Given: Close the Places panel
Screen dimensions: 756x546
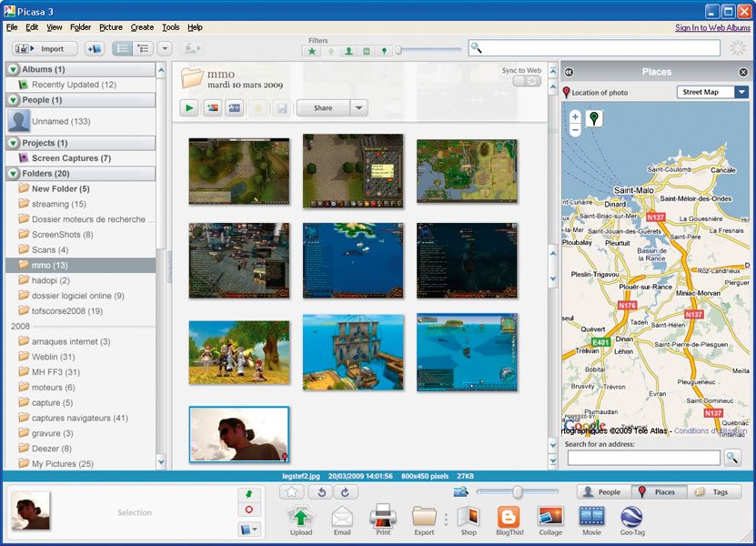Looking at the screenshot, I should click(743, 72).
